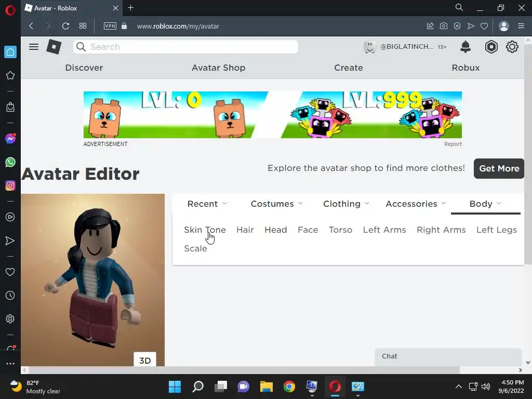Open the ad blocker shield icon
Viewport: 532px width, 399px height.
pos(457,26)
